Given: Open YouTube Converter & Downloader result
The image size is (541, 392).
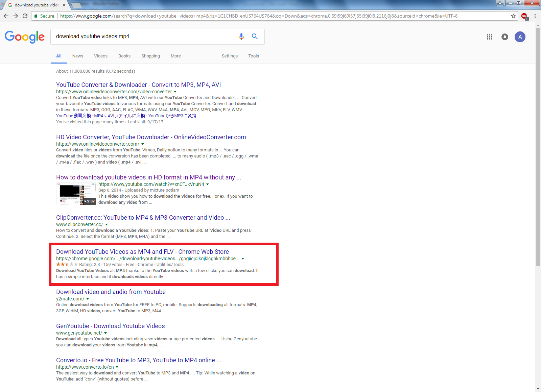Looking at the screenshot, I should [x=138, y=85].
